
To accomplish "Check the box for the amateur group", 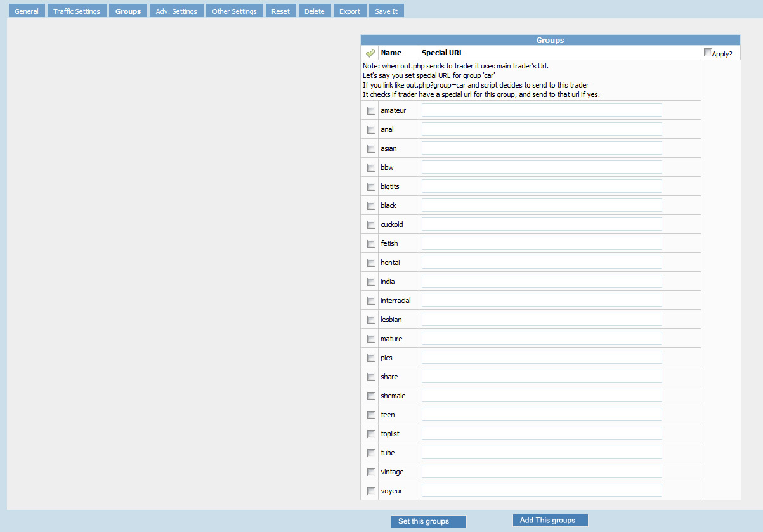I will (x=372, y=111).
